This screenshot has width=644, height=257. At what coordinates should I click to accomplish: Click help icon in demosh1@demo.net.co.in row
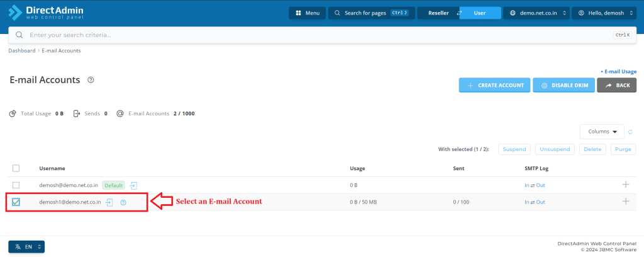[123, 202]
